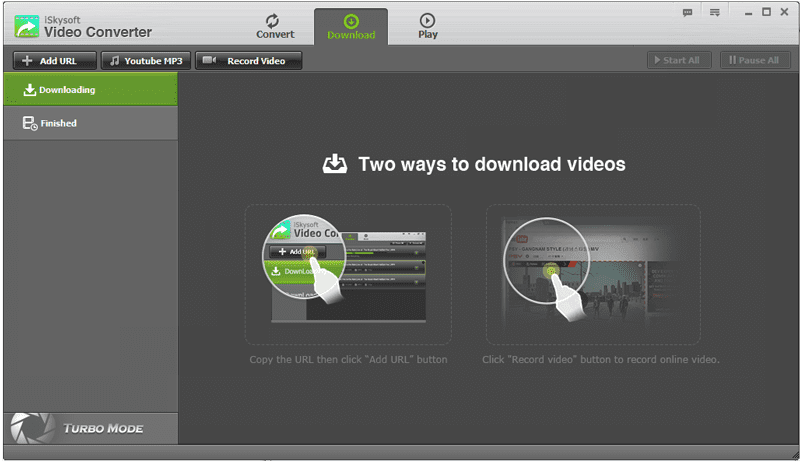Viewport: 800px width, 463px height.
Task: Open the feedback chat bubble icon
Action: click(687, 13)
